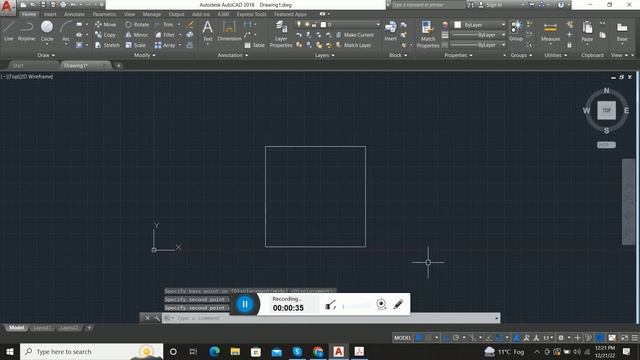Click the command line input field
640x360 pixels.
331,318
